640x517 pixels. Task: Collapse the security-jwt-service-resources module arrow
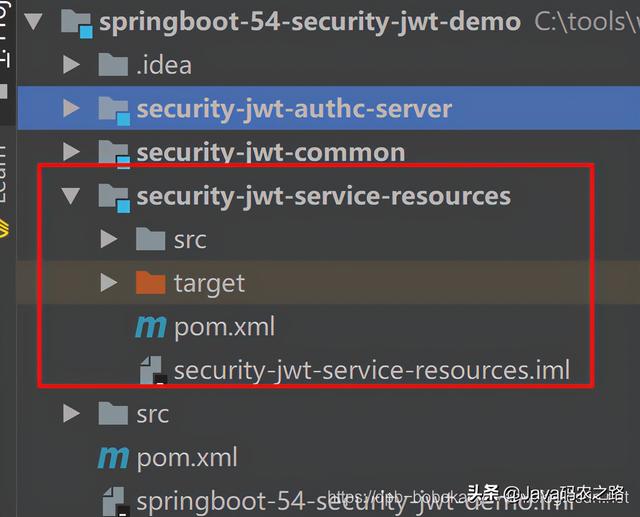pyautogui.click(x=71, y=196)
